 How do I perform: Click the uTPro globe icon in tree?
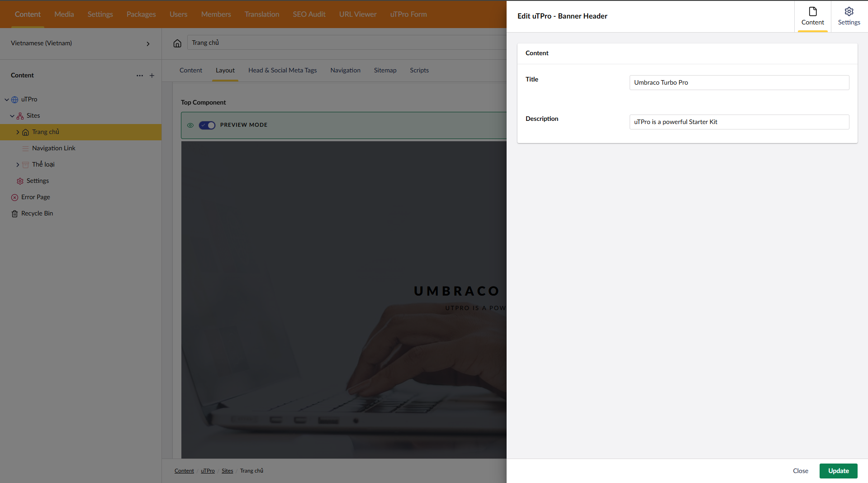click(14, 100)
